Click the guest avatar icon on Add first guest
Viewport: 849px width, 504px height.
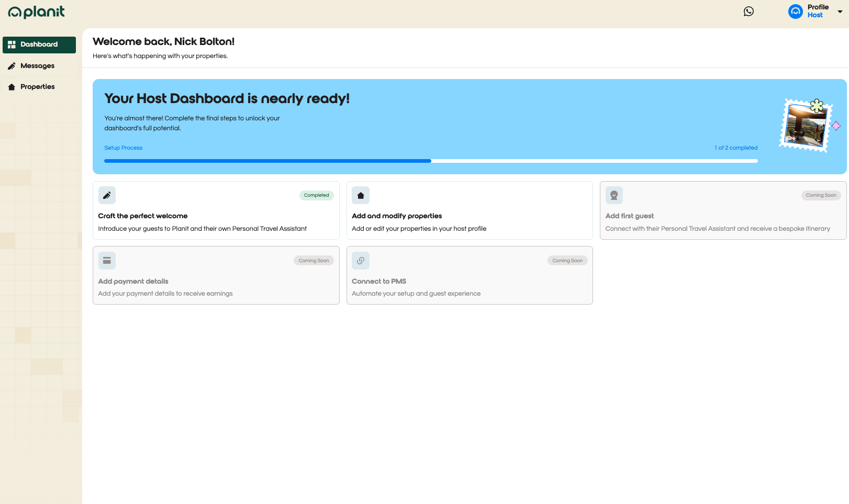[614, 195]
